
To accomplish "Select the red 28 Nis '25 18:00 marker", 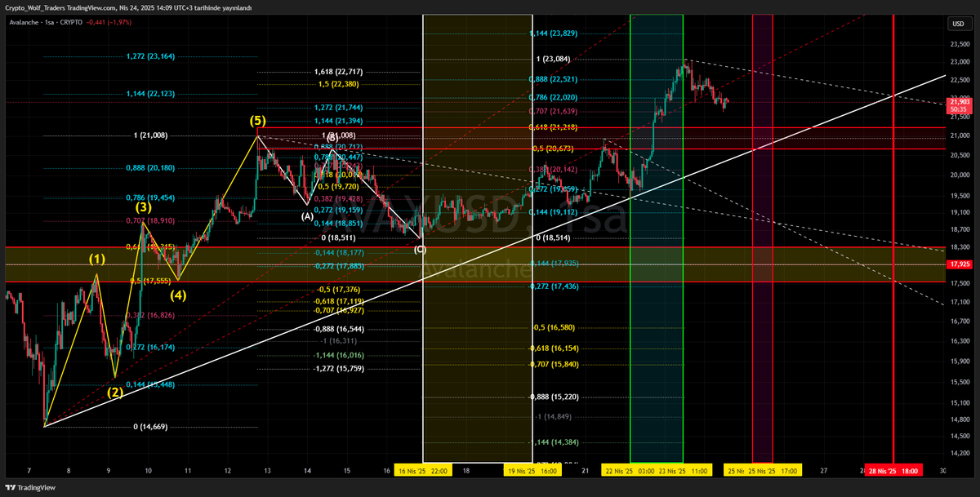I will click(893, 471).
